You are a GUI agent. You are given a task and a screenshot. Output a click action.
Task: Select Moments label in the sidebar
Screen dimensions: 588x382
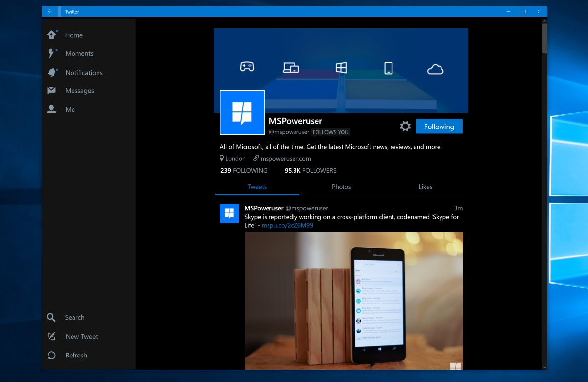[x=79, y=54]
